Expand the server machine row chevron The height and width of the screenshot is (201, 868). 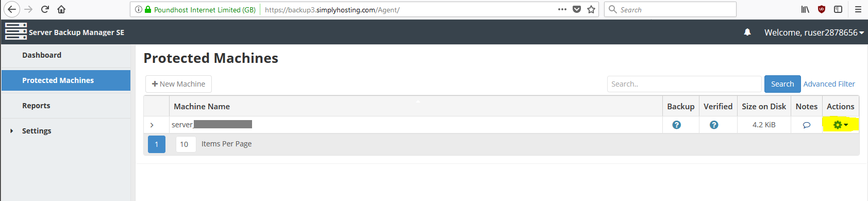coord(152,125)
